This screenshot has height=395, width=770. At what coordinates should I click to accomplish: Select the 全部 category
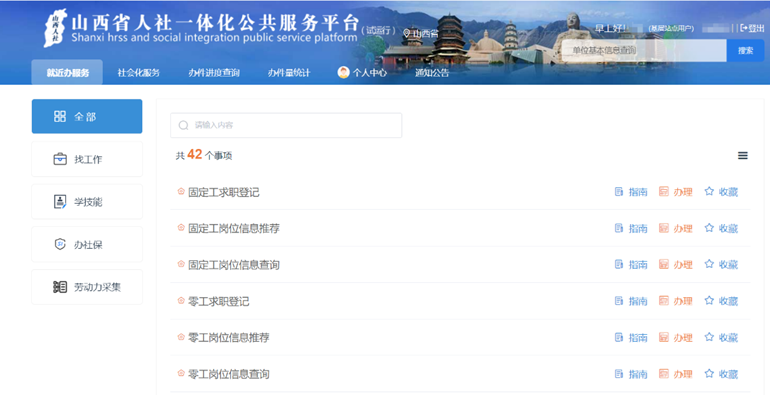[87, 116]
